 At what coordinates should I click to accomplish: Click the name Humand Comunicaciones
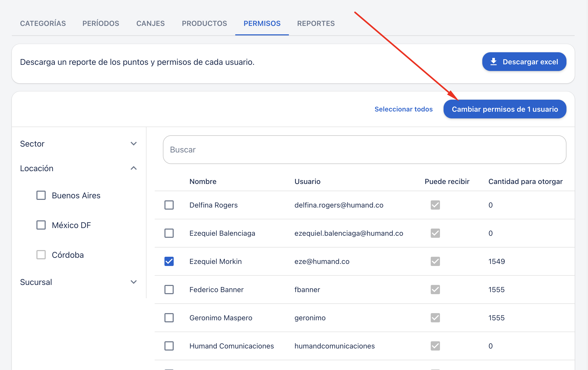coord(231,346)
